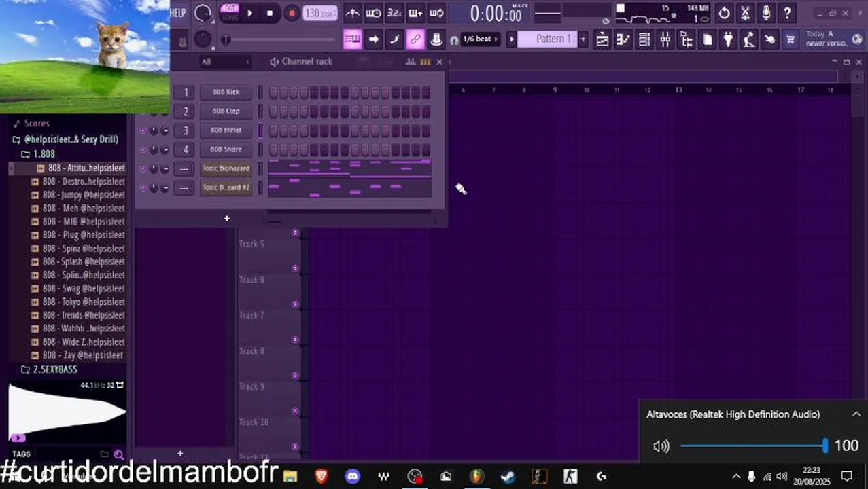Open the content library shop cart icon
The height and width of the screenshot is (489, 868).
coord(791,39)
